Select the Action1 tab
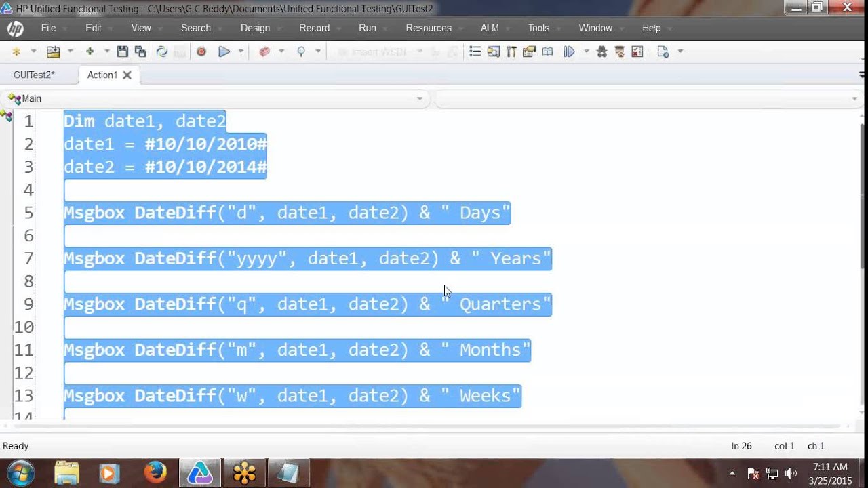 click(102, 75)
